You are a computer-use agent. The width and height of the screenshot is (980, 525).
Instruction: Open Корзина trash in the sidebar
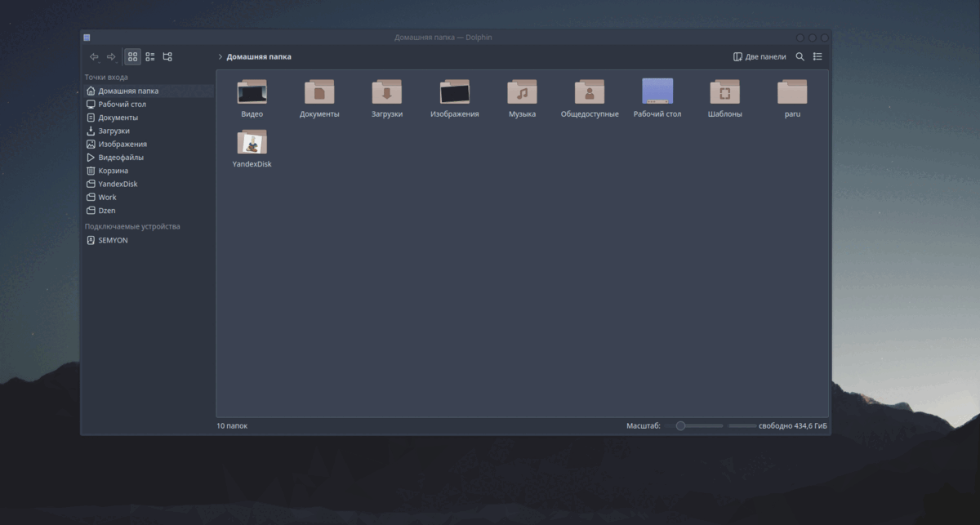point(148,171)
